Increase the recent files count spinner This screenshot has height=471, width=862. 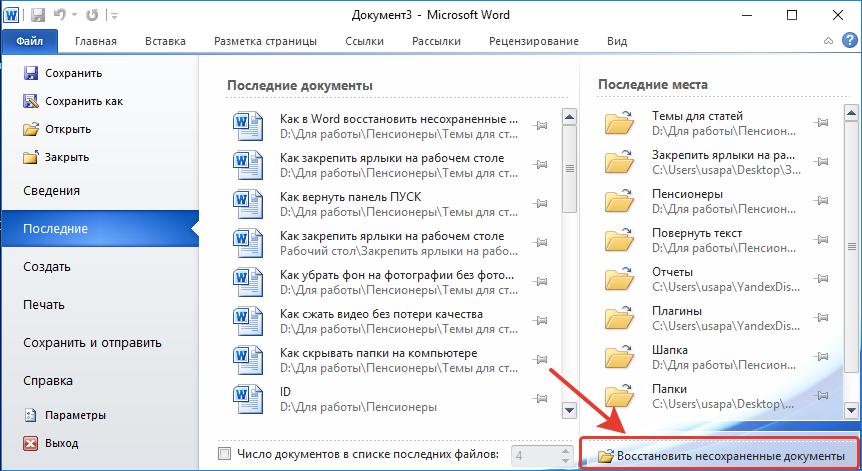pos(565,451)
